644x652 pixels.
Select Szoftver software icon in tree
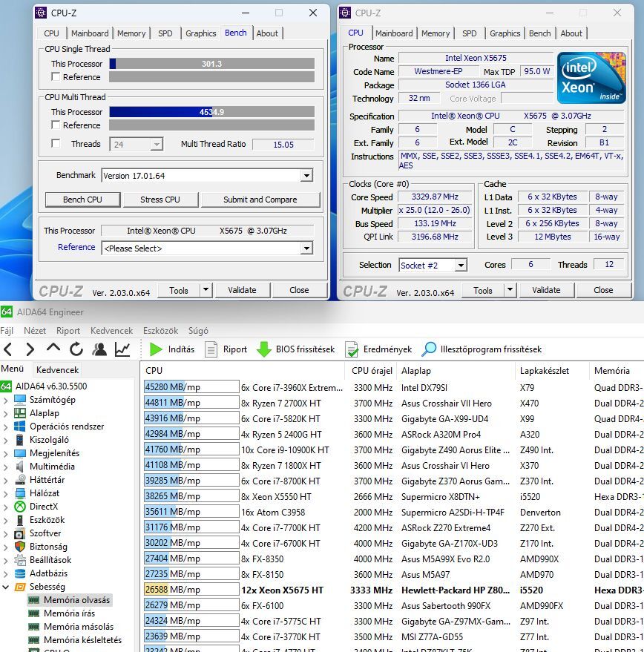click(x=20, y=533)
